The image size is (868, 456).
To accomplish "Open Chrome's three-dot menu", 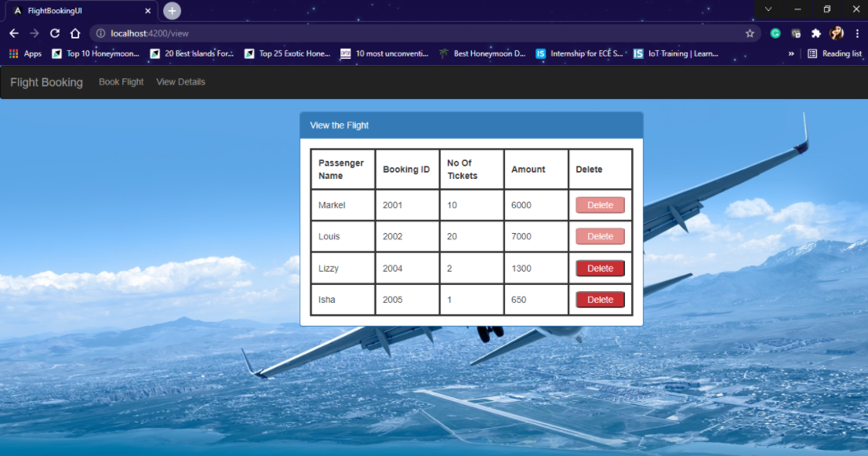I will [x=857, y=34].
